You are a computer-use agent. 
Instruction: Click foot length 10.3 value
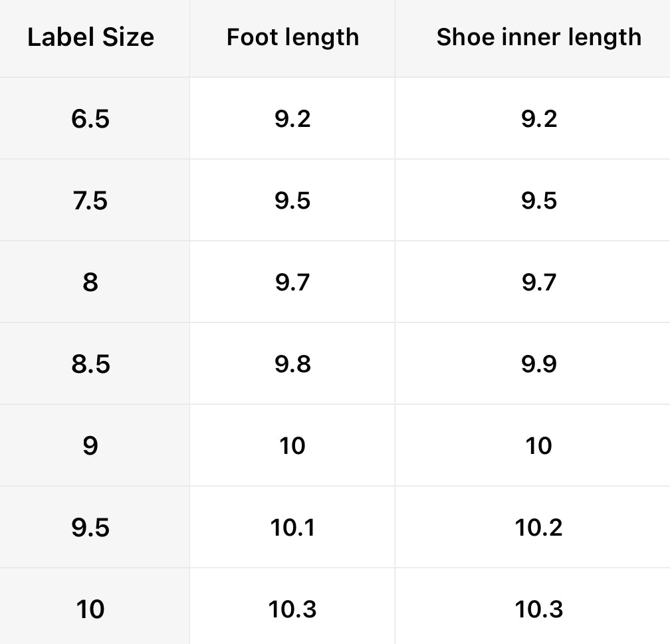tap(292, 609)
